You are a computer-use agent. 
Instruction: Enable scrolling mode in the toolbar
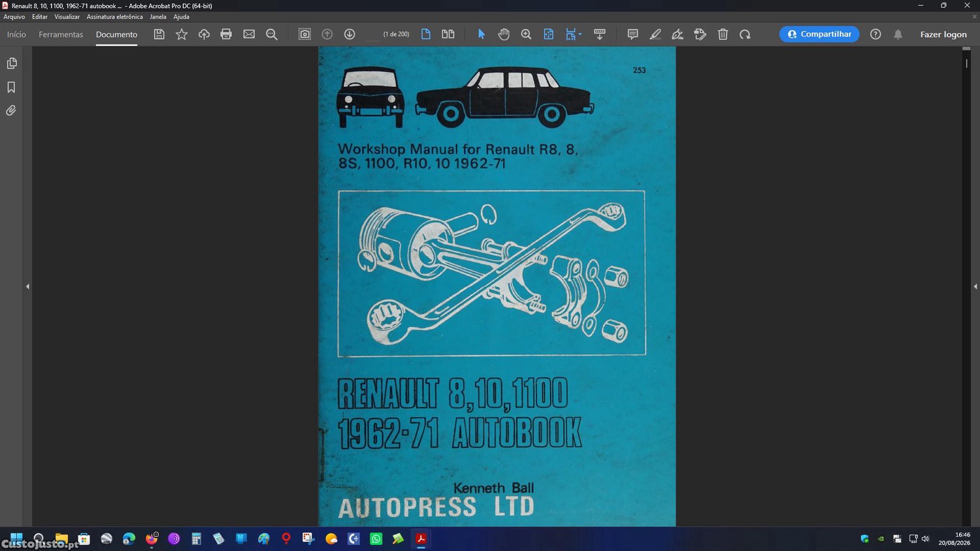[x=600, y=34]
